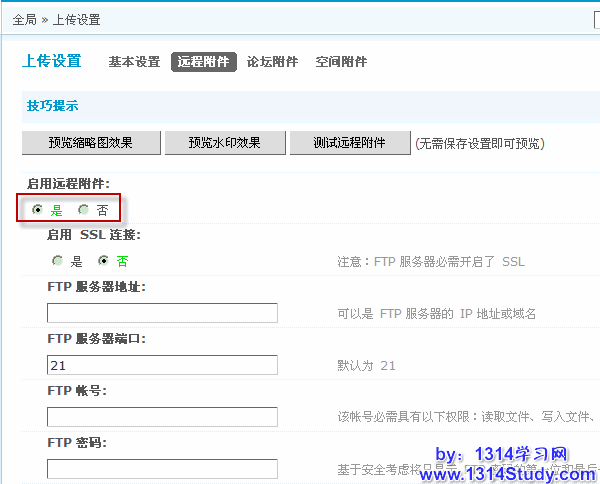
Task: Open the 远程附件 tab
Action: [x=204, y=62]
